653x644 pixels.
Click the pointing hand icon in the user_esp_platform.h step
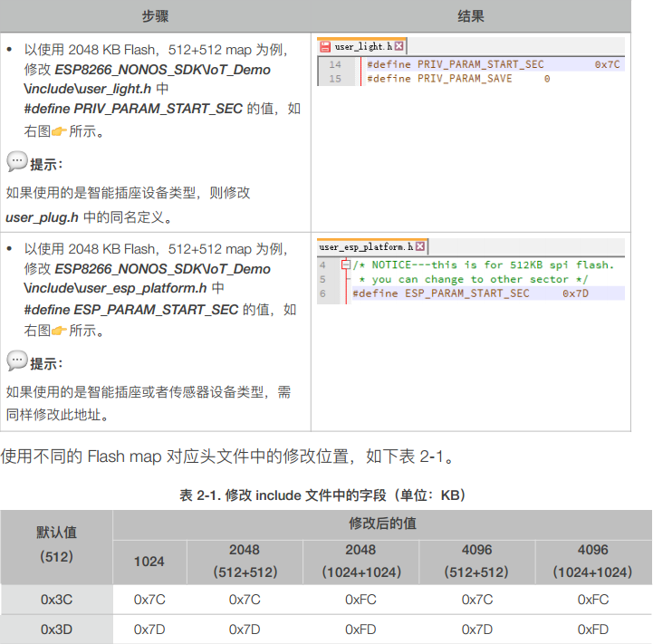point(59,331)
